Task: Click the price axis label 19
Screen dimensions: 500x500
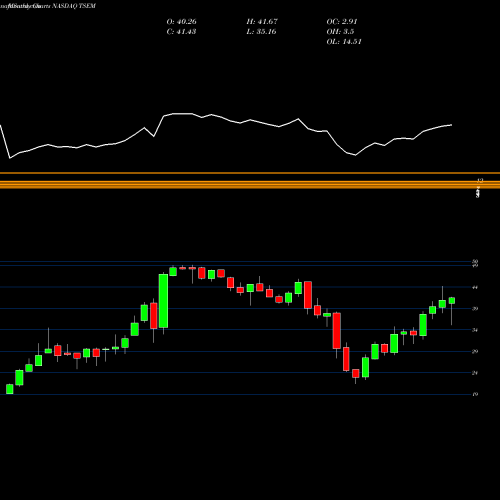Action: click(x=475, y=394)
